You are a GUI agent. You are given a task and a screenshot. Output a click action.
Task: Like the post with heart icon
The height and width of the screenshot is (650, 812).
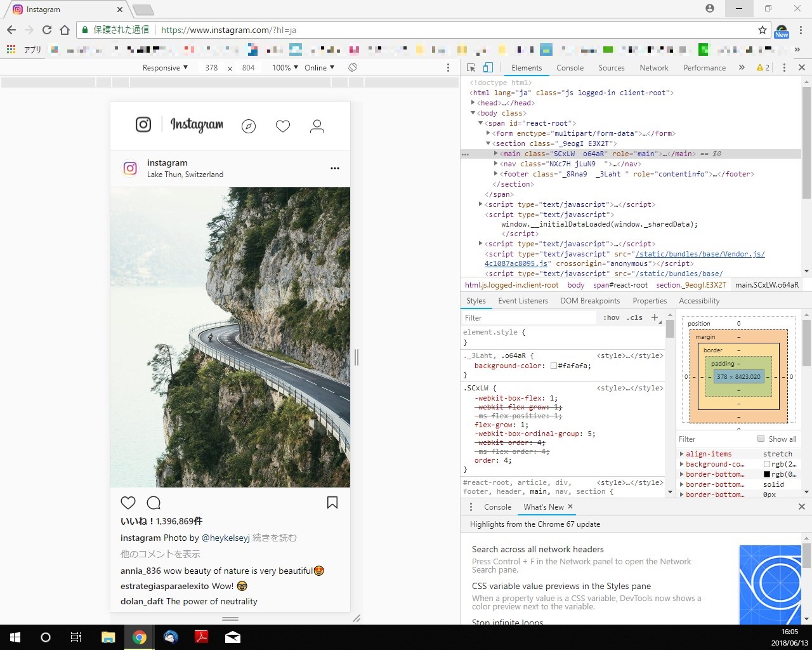click(x=128, y=503)
